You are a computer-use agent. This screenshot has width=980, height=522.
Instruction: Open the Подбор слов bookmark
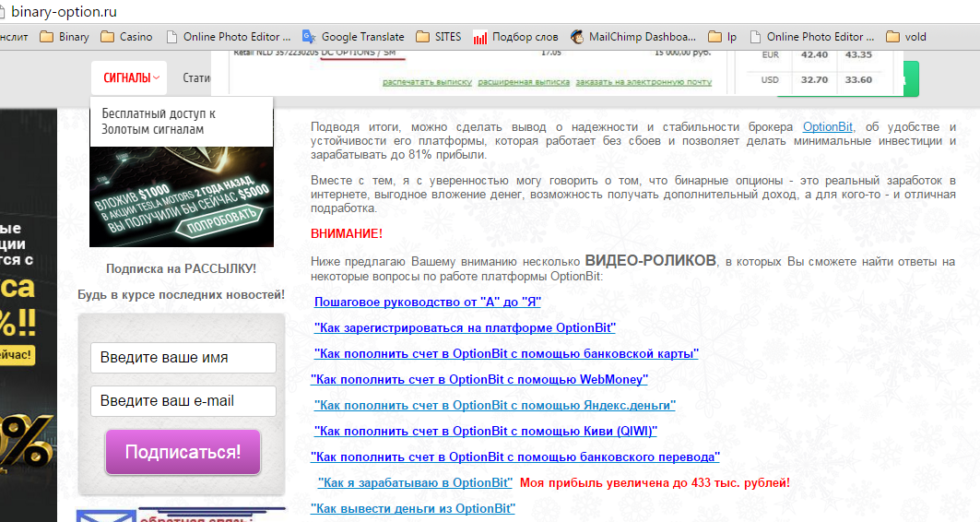515,37
